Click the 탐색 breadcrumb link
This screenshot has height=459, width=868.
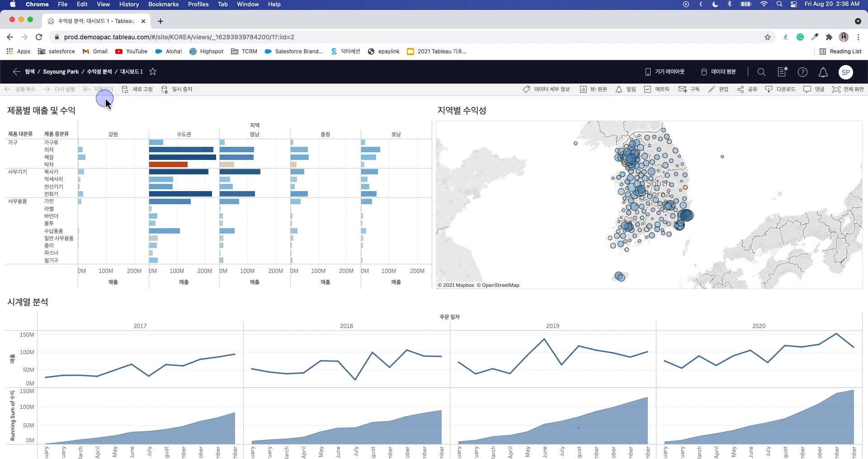[30, 72]
